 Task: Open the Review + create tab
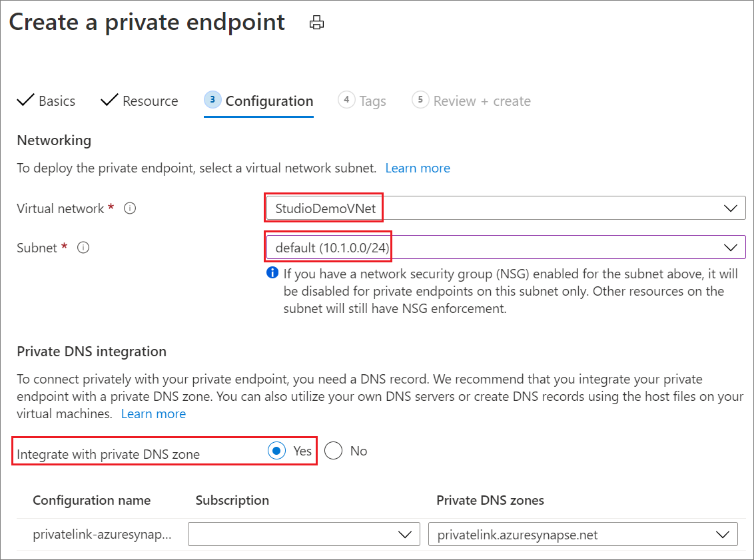(482, 101)
